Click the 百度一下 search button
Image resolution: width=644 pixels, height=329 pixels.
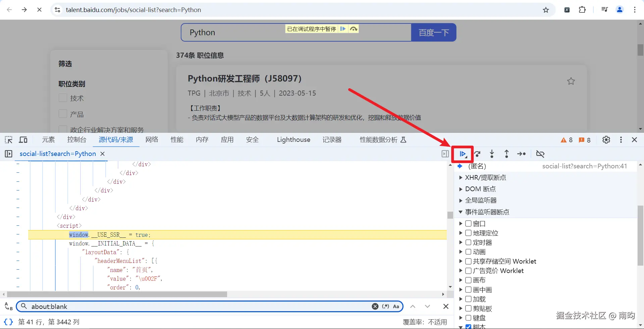[x=433, y=32]
